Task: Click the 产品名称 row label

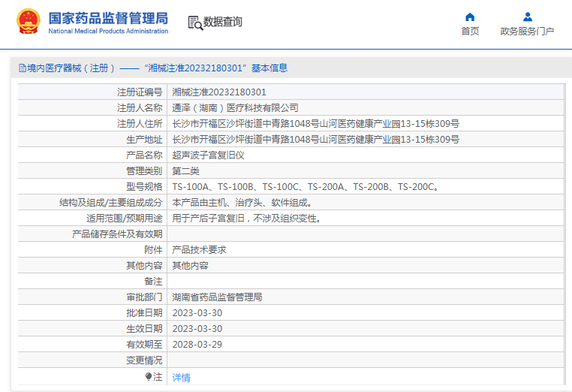Action: (144, 155)
